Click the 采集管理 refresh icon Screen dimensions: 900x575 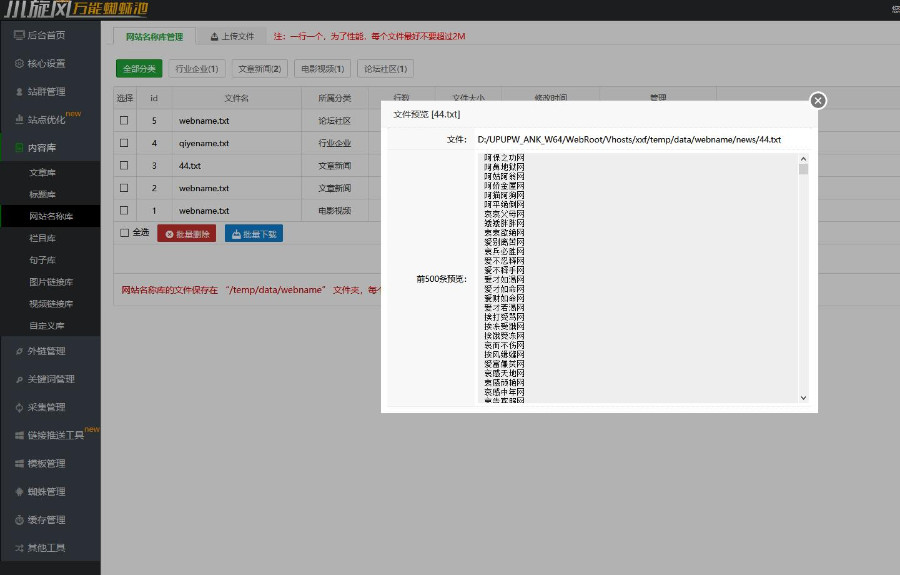click(x=19, y=407)
